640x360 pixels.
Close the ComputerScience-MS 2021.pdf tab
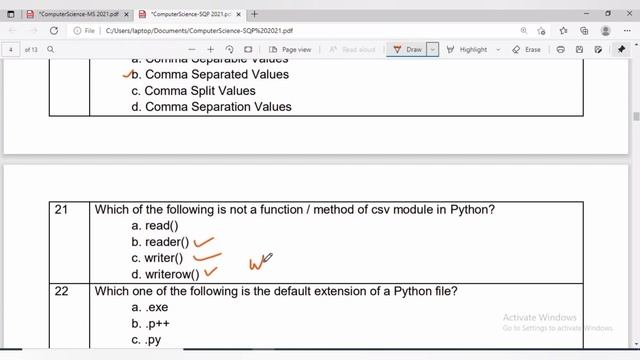coord(127,14)
